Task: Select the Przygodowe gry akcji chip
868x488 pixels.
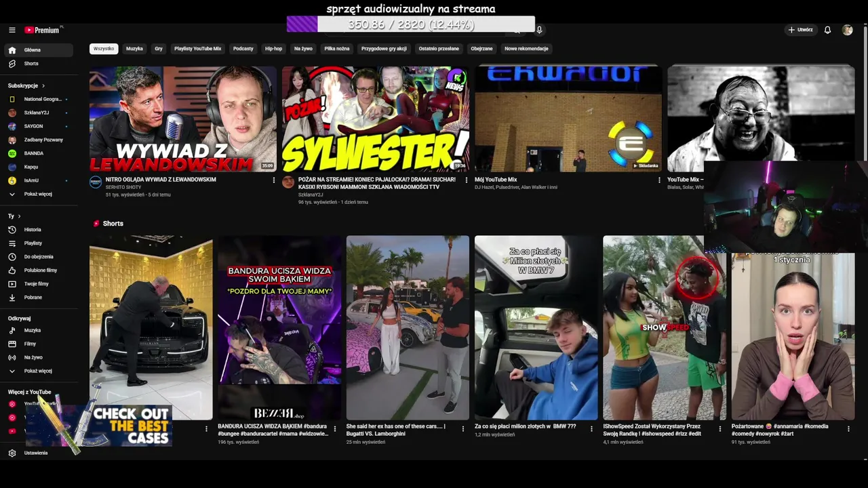Action: (x=384, y=49)
